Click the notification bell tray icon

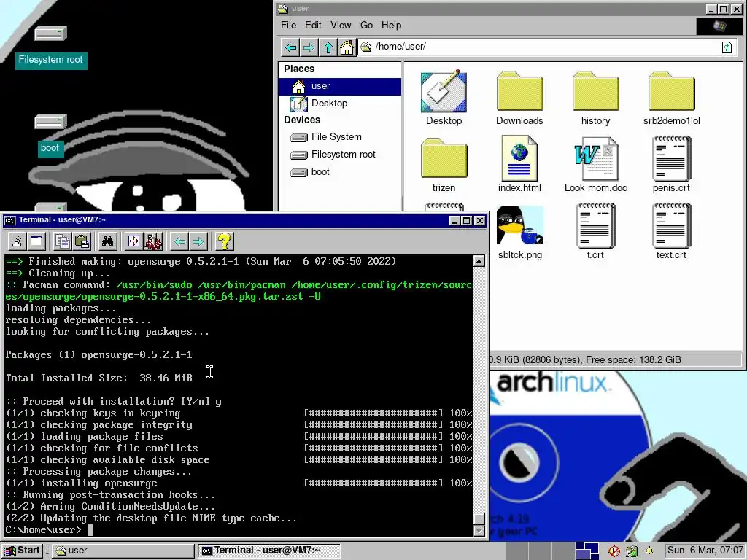click(x=649, y=551)
